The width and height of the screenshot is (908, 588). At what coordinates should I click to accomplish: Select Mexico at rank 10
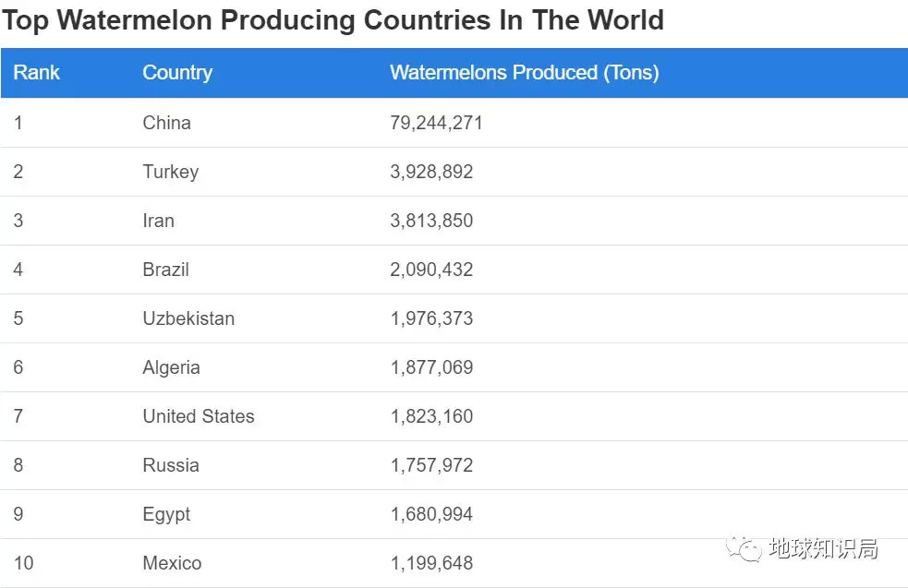pos(172,563)
